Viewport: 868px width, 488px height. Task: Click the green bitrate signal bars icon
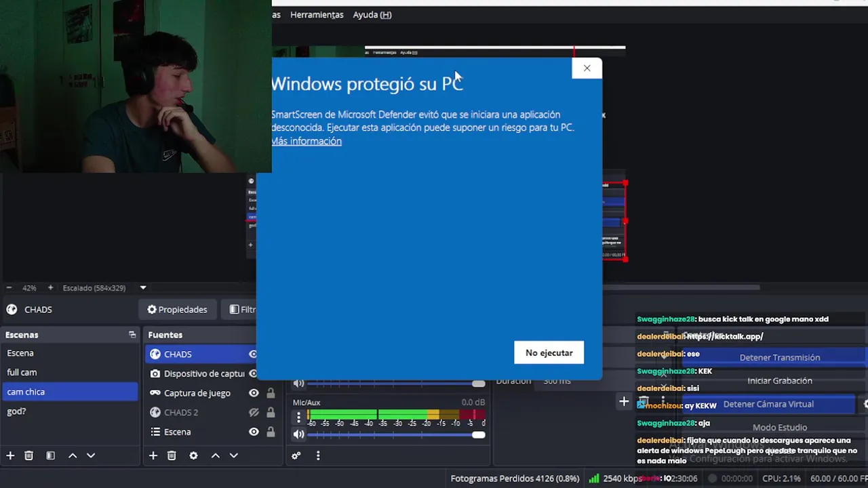[594, 479]
